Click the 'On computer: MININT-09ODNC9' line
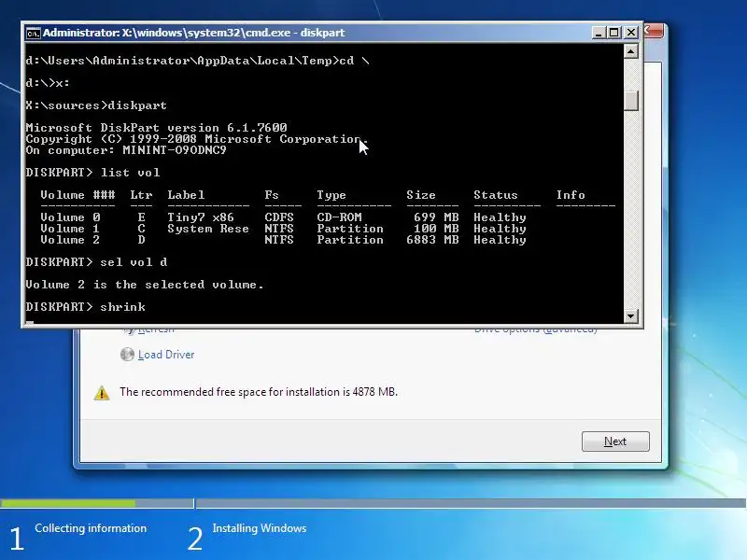 pos(126,150)
